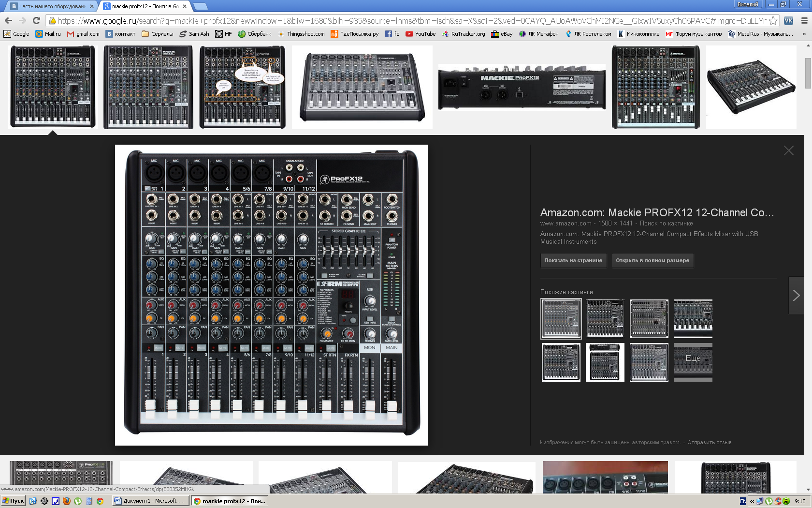Go to the next image with the right arrow
The image size is (812, 508).
click(796, 295)
